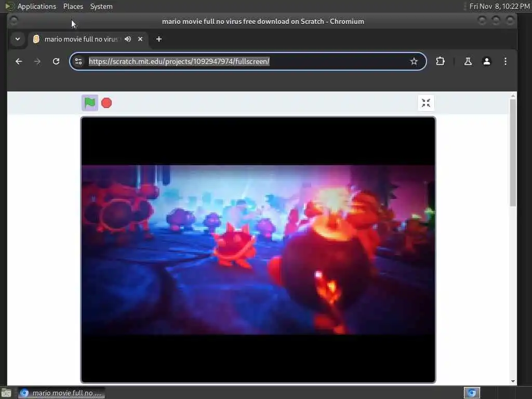Click the Scratch stage video area
Viewport: 532px width, 399px height.
(x=258, y=250)
